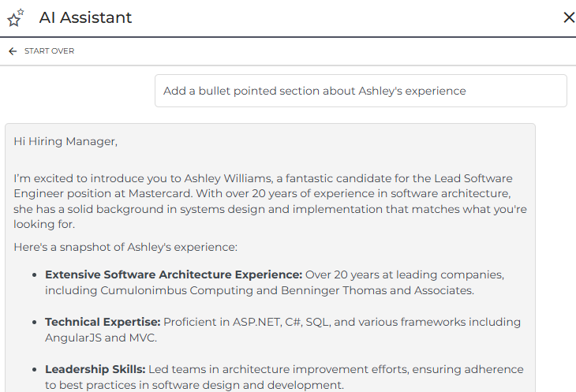The image size is (576, 392).
Task: Close the AI Assistant panel
Action: 568,17
